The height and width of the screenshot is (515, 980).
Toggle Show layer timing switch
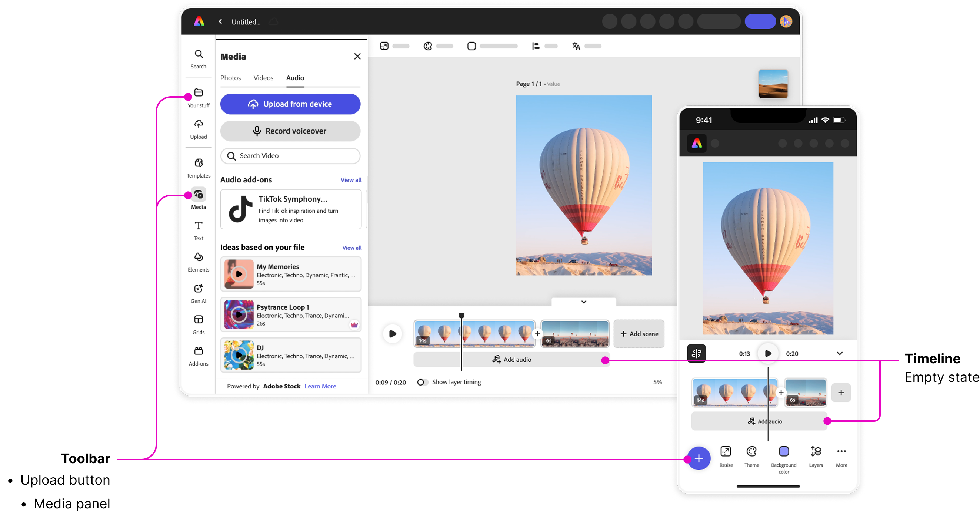tap(422, 382)
